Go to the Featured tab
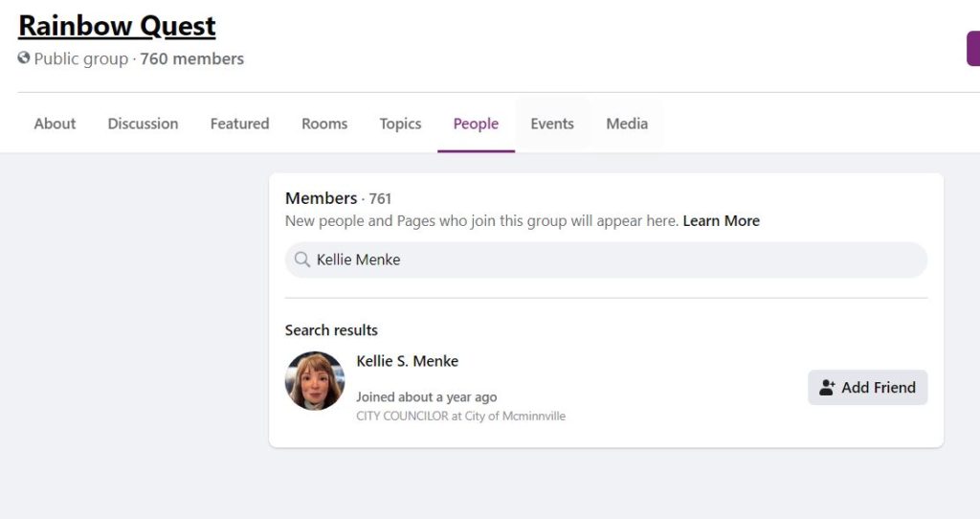The height and width of the screenshot is (519, 980). point(240,124)
